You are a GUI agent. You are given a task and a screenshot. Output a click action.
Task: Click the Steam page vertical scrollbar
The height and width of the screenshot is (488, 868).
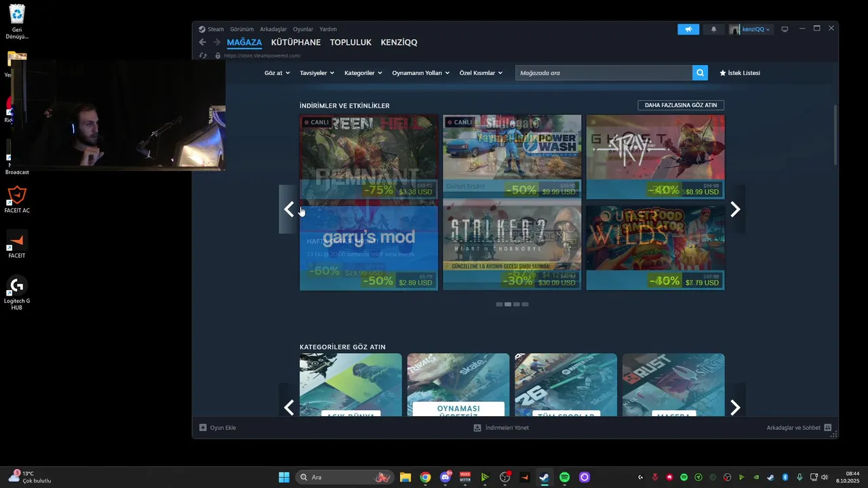835,136
